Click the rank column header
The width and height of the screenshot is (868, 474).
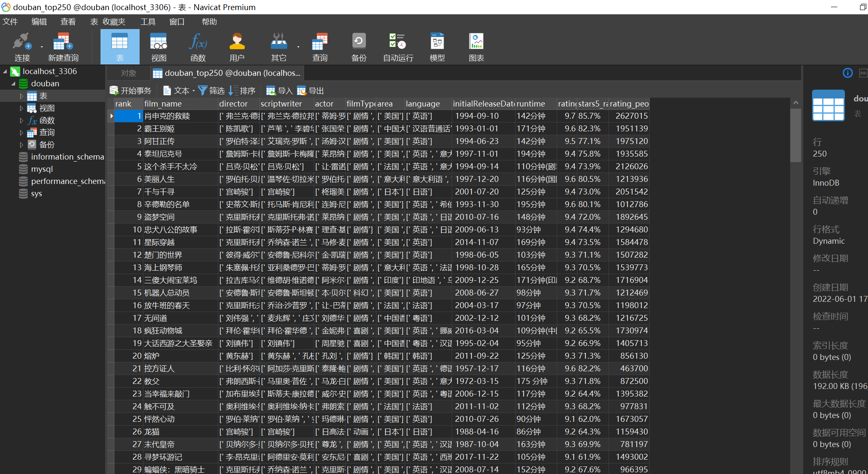pyautogui.click(x=128, y=104)
